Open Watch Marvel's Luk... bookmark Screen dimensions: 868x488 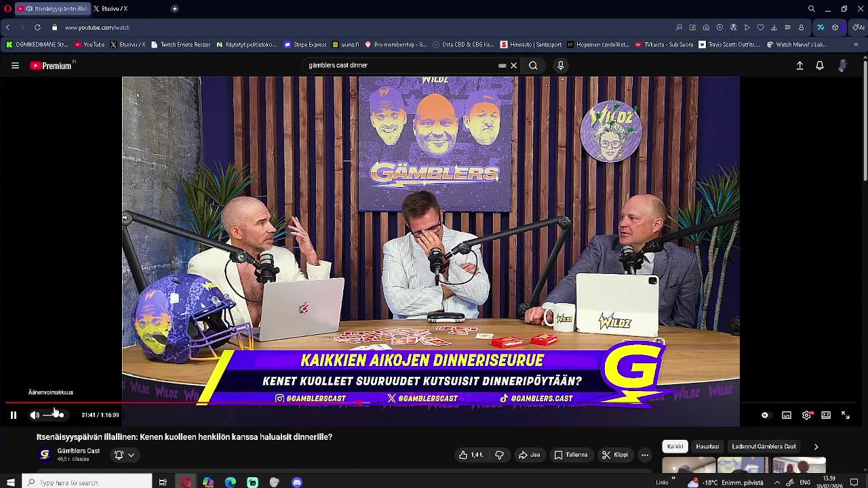click(797, 45)
